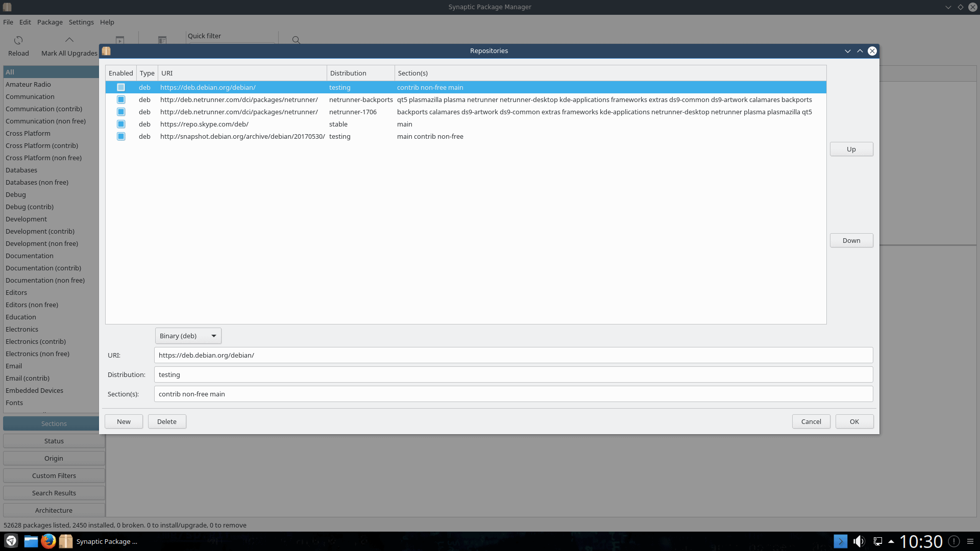This screenshot has width=980, height=551.
Task: Move repository Down
Action: click(851, 240)
